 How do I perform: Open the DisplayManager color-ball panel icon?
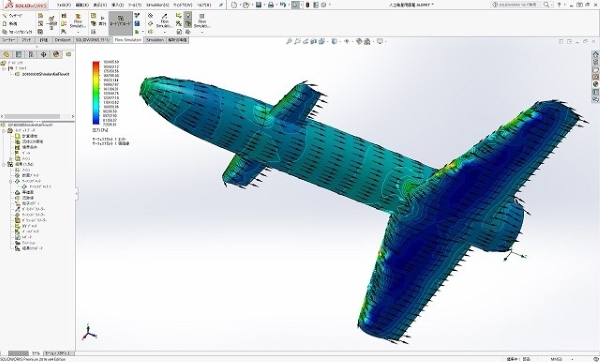56,54
